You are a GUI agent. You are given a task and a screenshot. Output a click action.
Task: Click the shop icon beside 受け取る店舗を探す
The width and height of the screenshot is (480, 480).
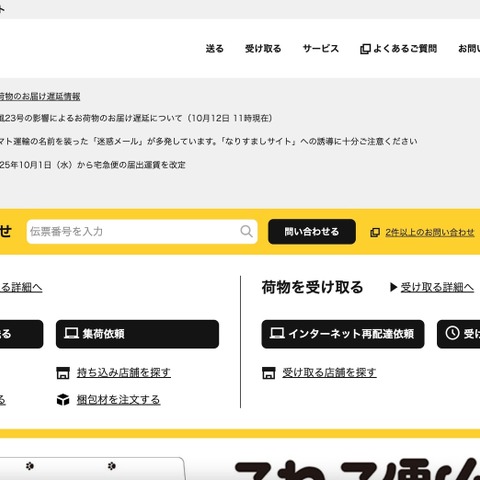(269, 373)
